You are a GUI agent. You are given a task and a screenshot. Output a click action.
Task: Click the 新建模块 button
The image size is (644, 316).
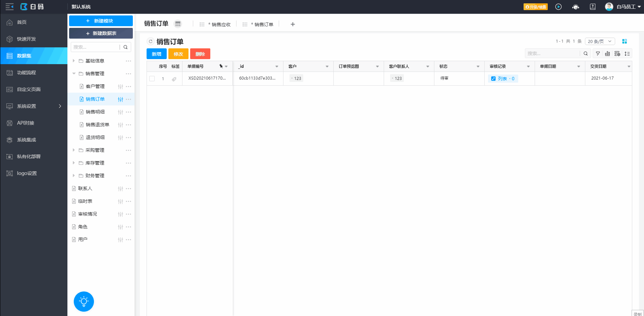click(x=101, y=21)
